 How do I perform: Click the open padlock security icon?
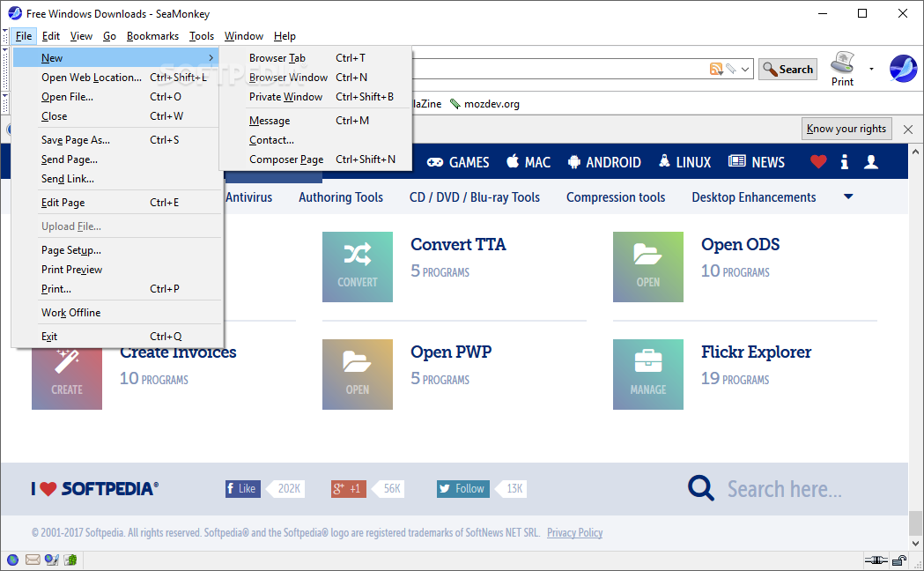tap(899, 560)
